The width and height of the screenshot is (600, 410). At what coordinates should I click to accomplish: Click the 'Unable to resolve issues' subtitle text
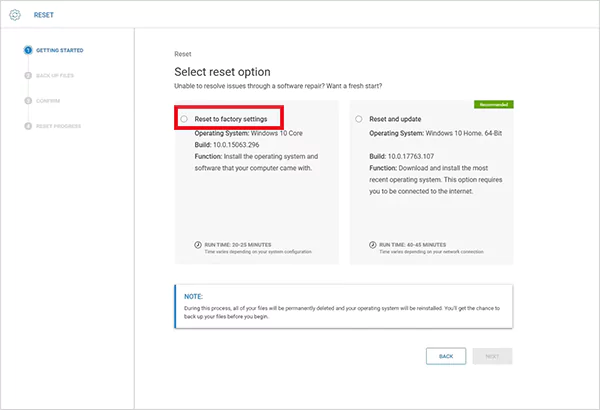(x=278, y=86)
